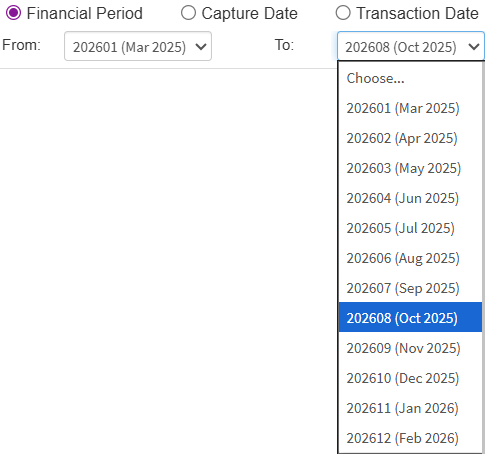Select the Capture Date radio button
The image size is (486, 454).
(x=188, y=13)
